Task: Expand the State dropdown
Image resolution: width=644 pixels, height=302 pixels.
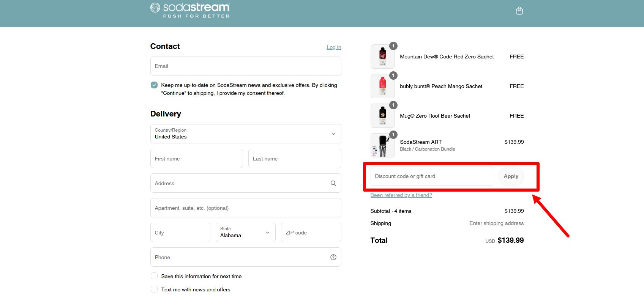Action: (x=245, y=233)
